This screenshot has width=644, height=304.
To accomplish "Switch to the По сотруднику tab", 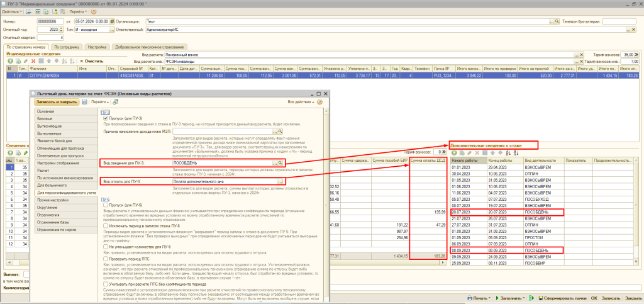I will click(x=66, y=47).
